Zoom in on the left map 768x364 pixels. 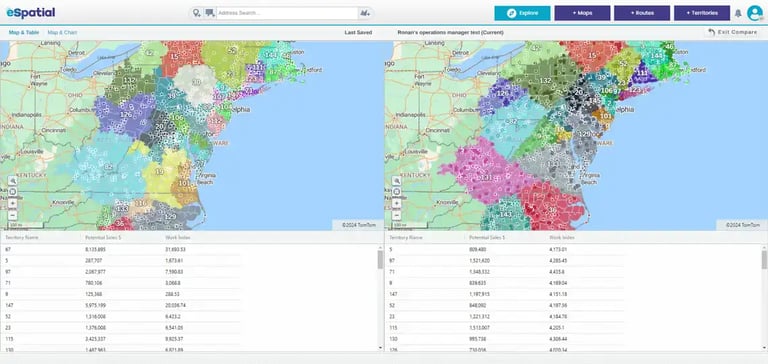13,203
